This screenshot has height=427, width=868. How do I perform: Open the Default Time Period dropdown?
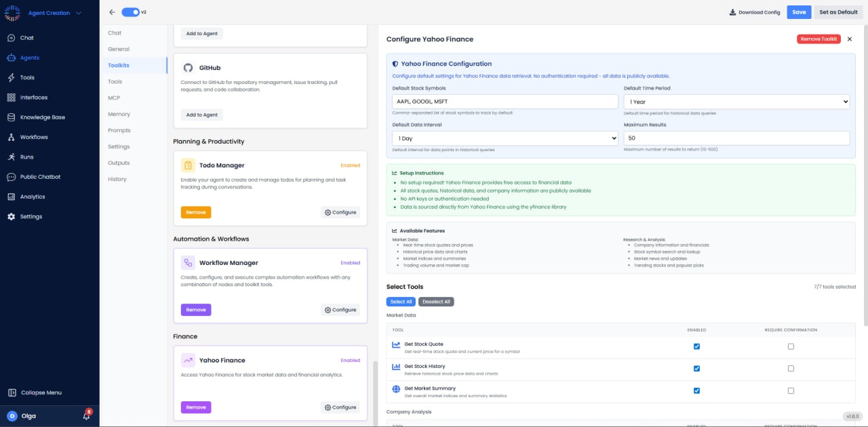pos(736,102)
